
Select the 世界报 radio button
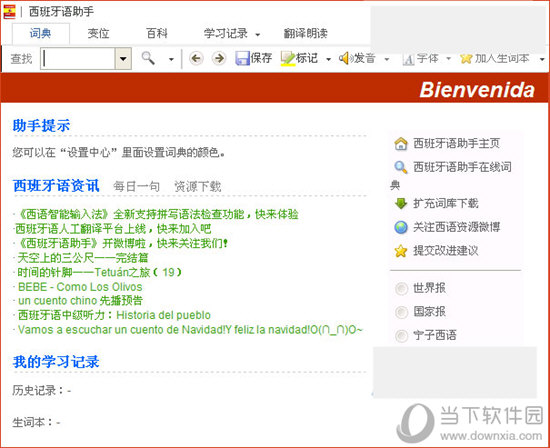[x=401, y=288]
